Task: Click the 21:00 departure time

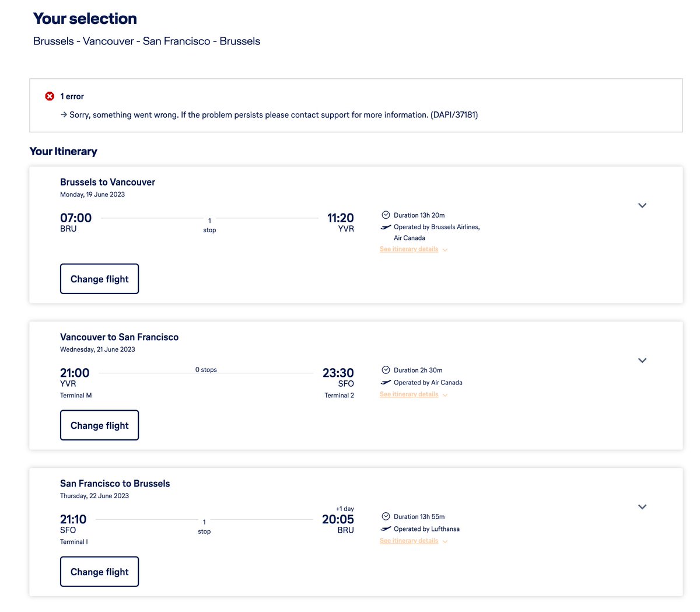Action: pos(75,373)
